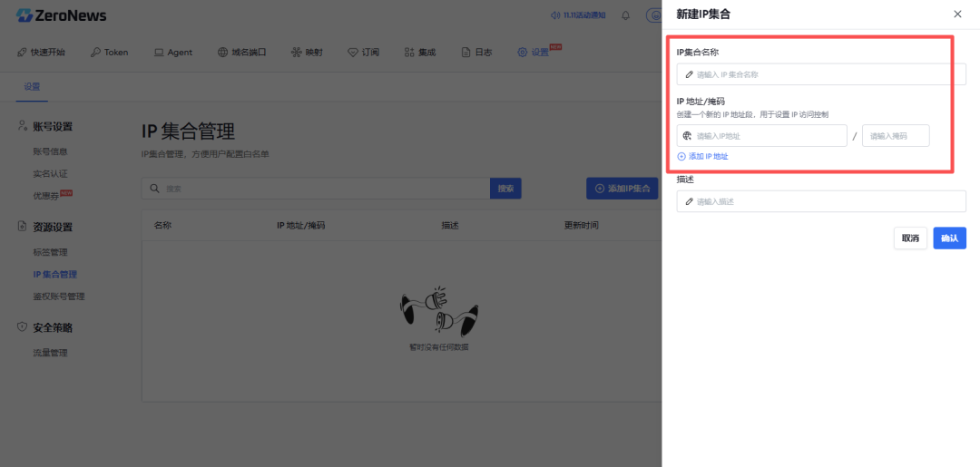The image size is (980, 467).
Task: Click the 更新时间 column header
Action: (x=582, y=226)
